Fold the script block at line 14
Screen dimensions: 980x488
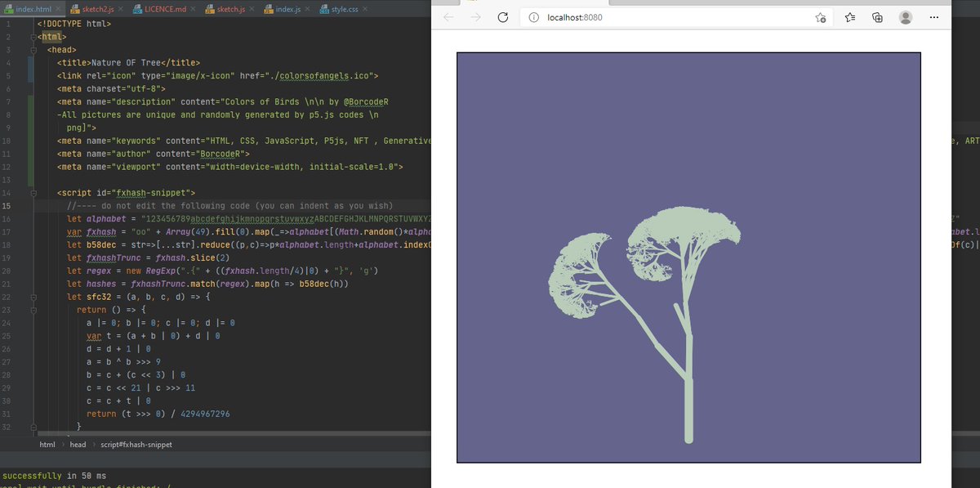tap(33, 192)
